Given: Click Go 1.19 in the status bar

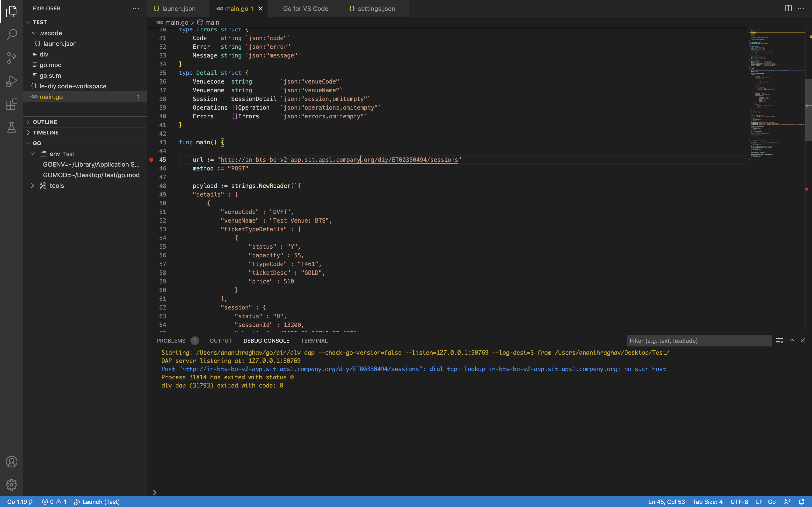Looking at the screenshot, I should [16, 502].
